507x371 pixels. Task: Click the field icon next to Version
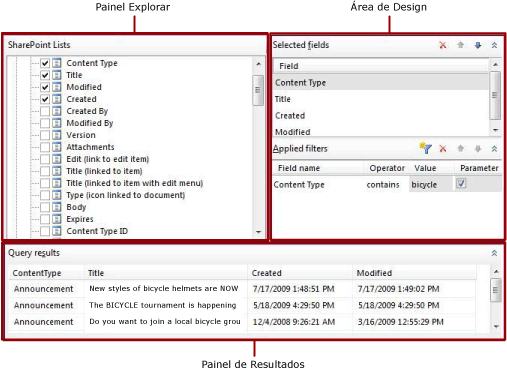point(57,135)
